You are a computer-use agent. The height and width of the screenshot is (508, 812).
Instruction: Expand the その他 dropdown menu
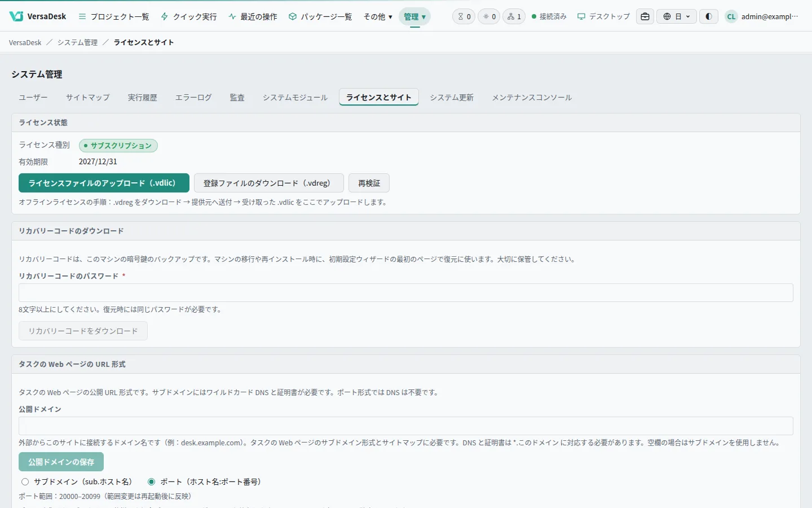378,16
